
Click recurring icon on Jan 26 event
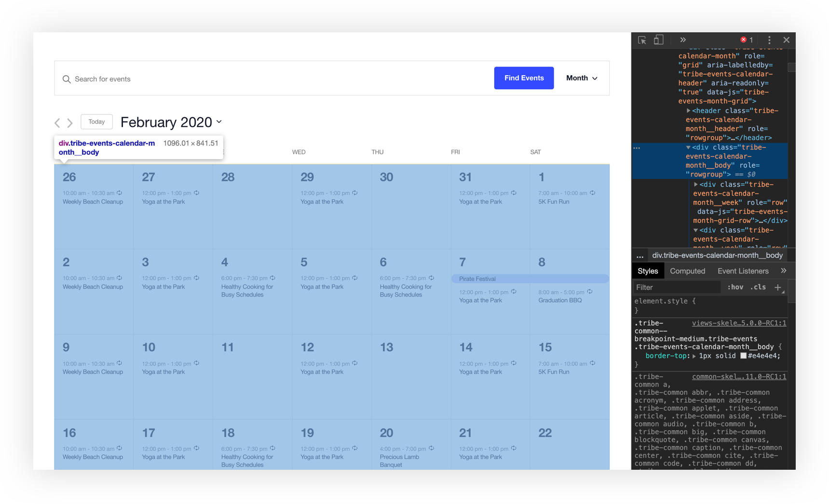point(120,193)
